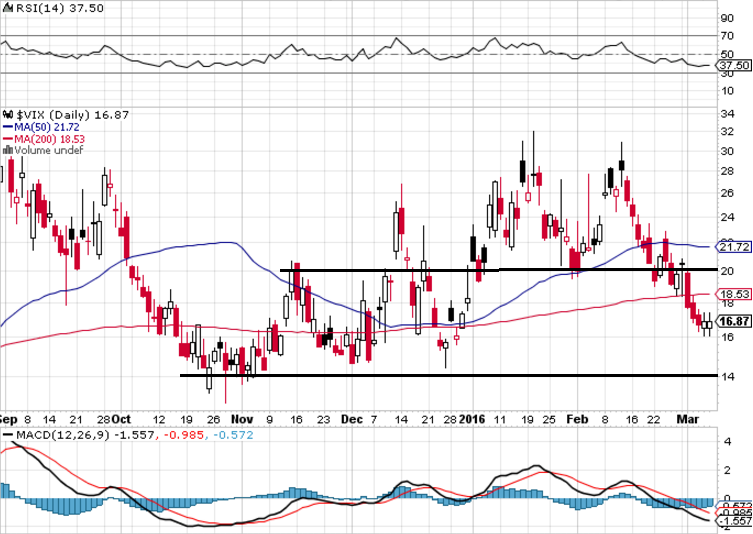Image resolution: width=753 pixels, height=534 pixels.
Task: Click the black support line at 14
Action: [449, 376]
